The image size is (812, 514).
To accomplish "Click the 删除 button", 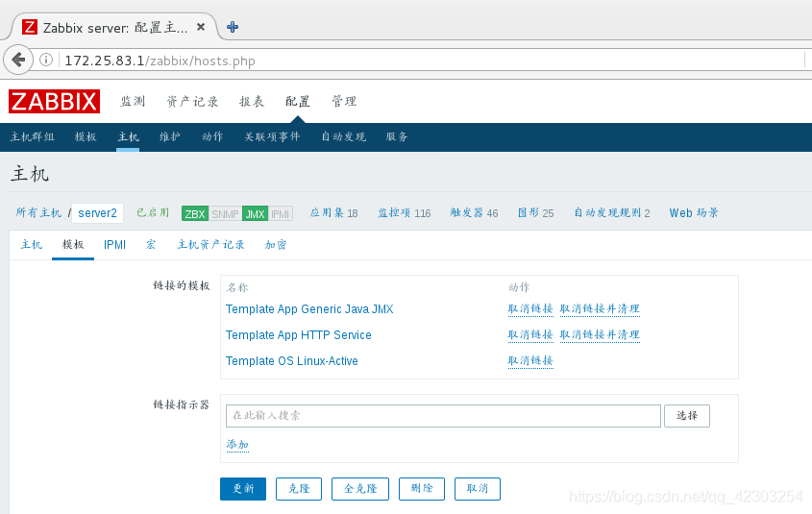I will pyautogui.click(x=422, y=489).
